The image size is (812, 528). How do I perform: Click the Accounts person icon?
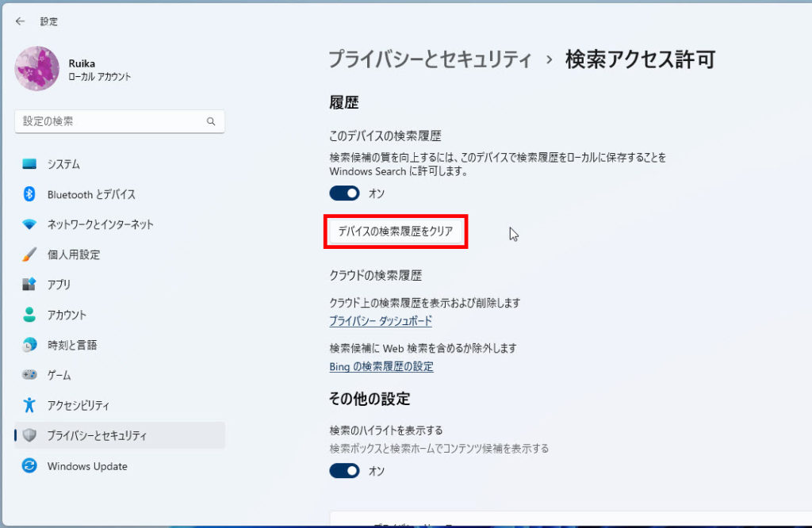pyautogui.click(x=29, y=315)
